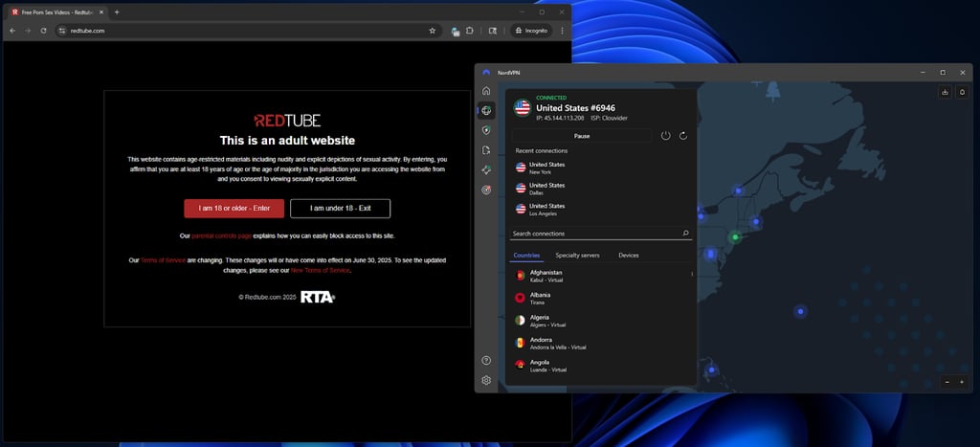Open the New Terms of Service link
The width and height of the screenshot is (980, 447).
320,270
